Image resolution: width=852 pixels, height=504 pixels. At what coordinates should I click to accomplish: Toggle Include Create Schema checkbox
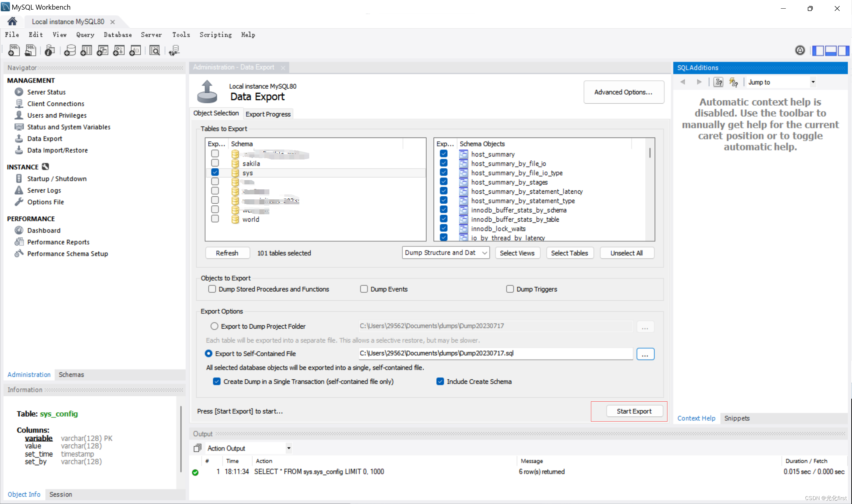coord(440,381)
